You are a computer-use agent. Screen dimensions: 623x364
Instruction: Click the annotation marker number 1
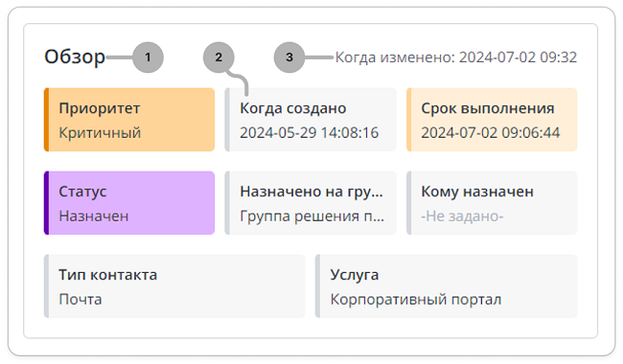click(148, 57)
